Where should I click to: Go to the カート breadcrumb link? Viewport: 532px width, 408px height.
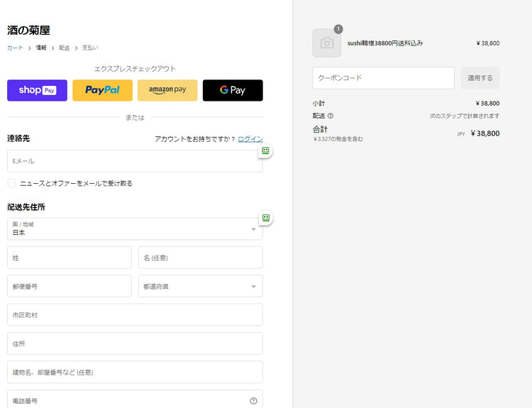click(15, 48)
